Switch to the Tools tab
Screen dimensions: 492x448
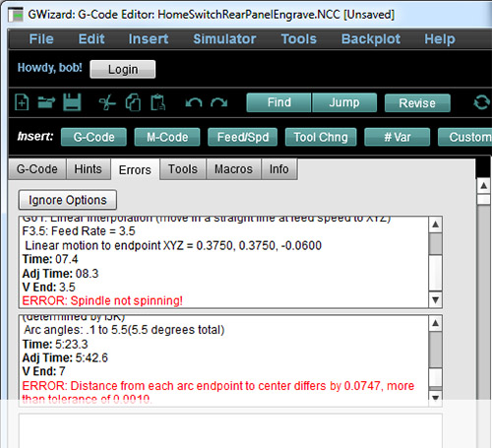[x=183, y=169]
